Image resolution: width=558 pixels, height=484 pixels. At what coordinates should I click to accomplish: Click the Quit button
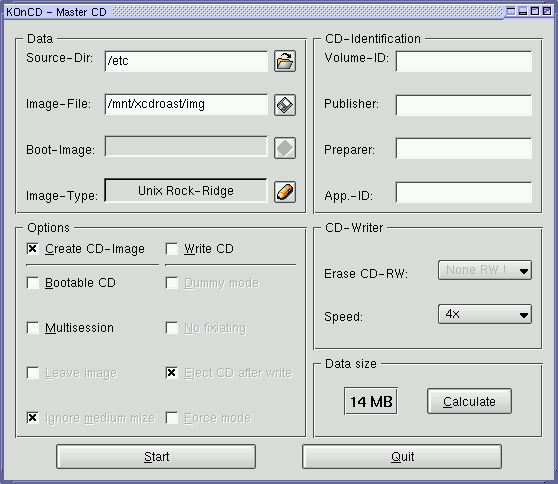(x=402, y=457)
